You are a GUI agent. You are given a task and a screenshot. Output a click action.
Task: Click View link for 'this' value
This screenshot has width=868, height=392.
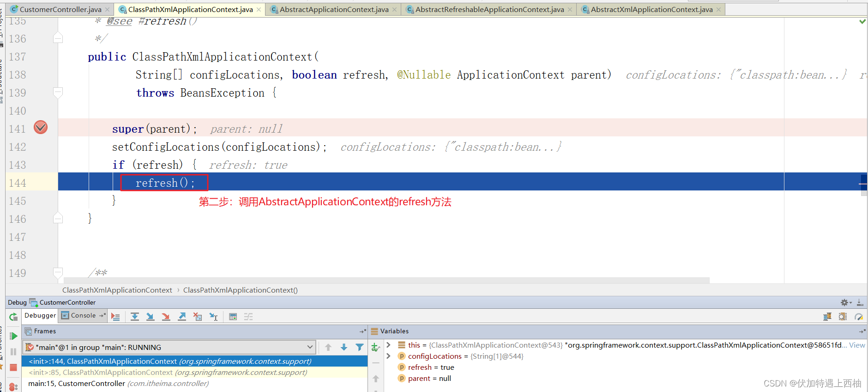pos(857,345)
